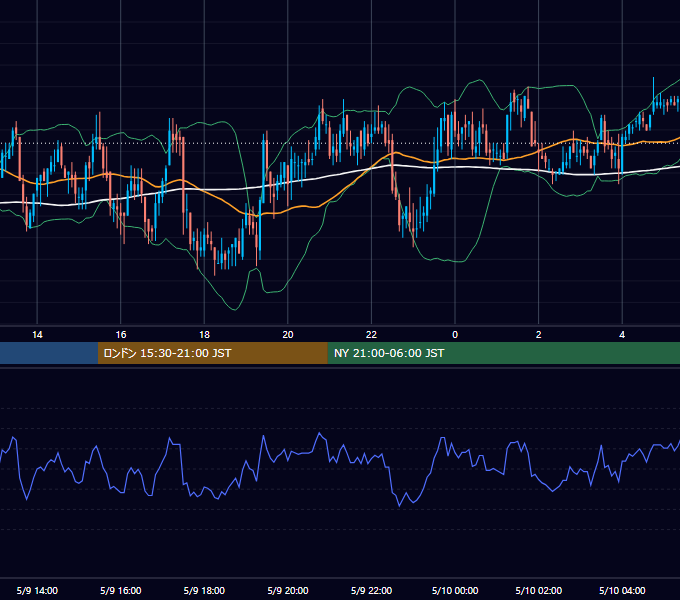Click the 5/9 18:00 time label

pos(204,590)
